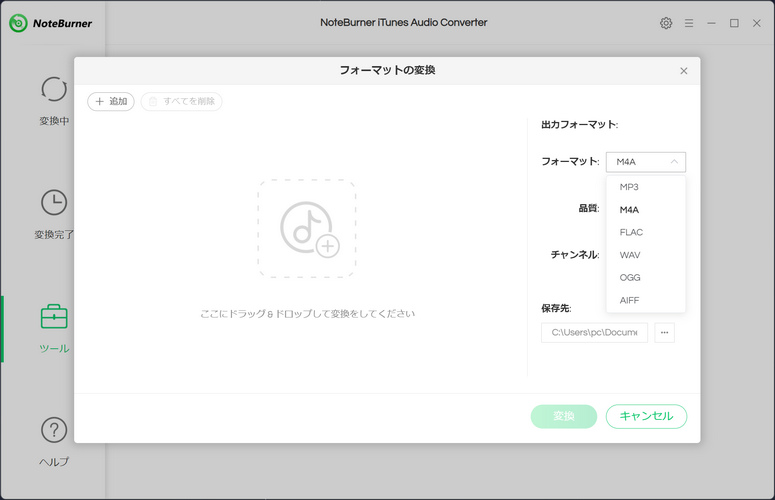
Task: Click the 出力フォーマット heading text
Action: click(x=579, y=125)
